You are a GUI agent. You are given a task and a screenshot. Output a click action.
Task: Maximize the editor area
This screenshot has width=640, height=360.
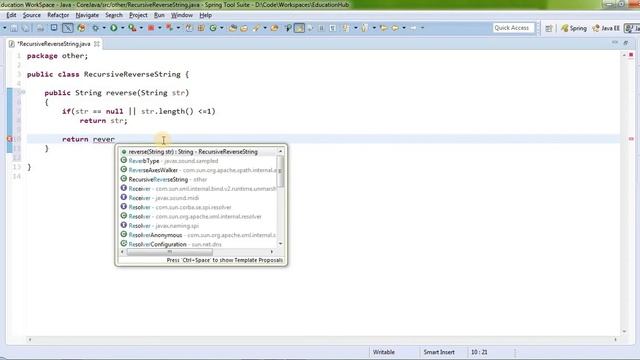pos(626,42)
